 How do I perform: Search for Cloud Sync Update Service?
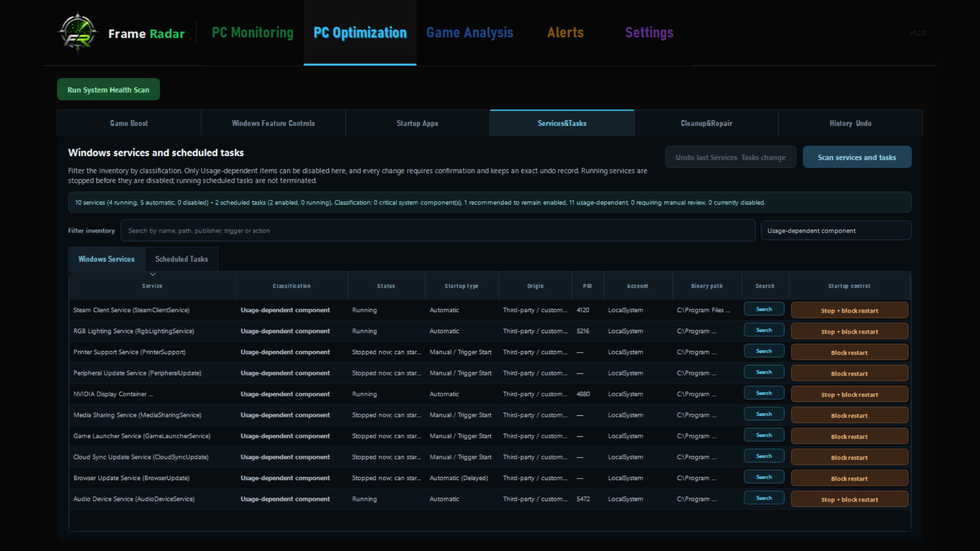(764, 456)
